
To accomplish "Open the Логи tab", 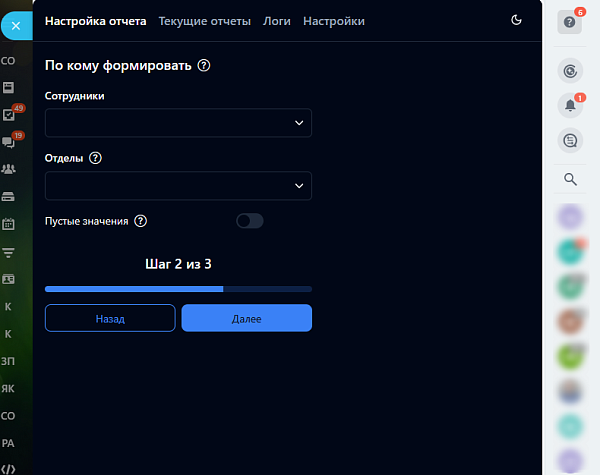I will (x=277, y=21).
